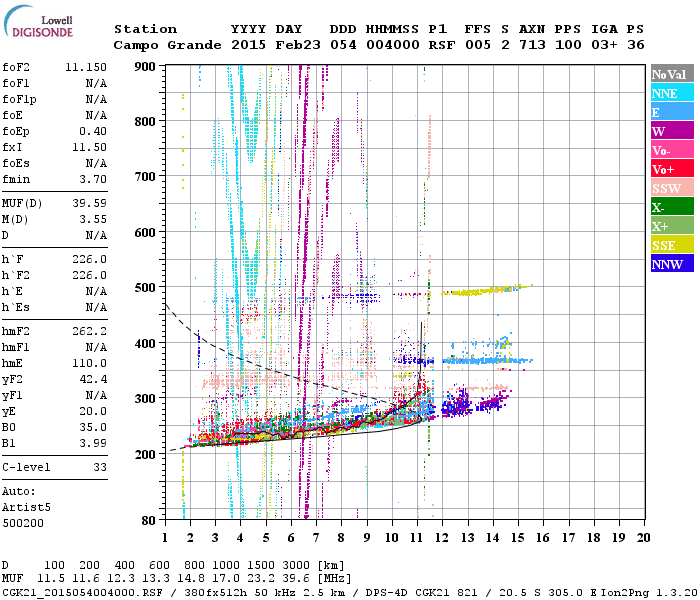This screenshot has width=700, height=600.
Task: Click the 900 km y-axis label
Action: click(145, 67)
